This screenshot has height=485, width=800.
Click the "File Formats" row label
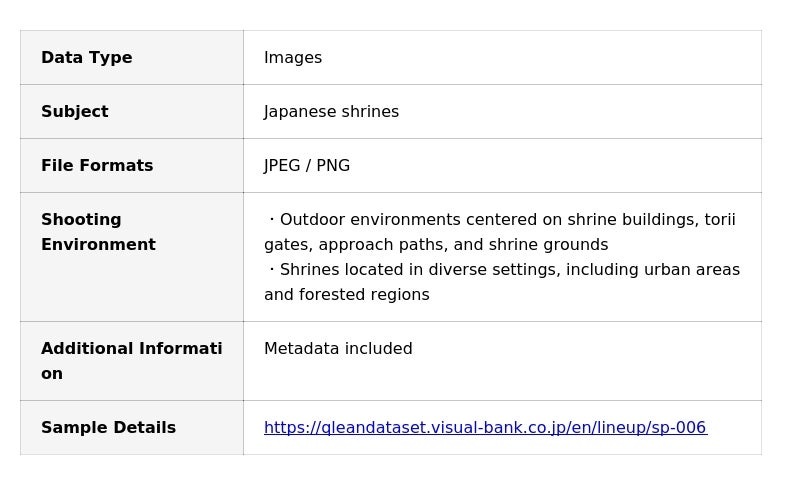[97, 166]
